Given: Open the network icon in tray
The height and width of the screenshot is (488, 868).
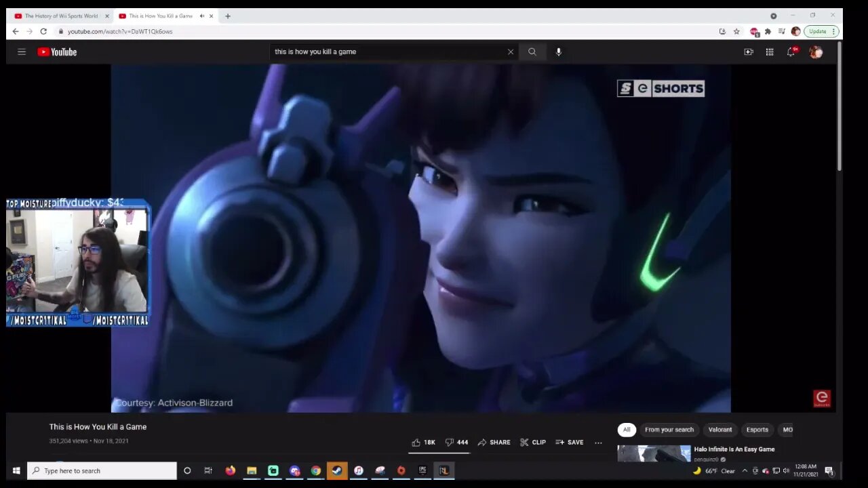Looking at the screenshot, I should 776,470.
